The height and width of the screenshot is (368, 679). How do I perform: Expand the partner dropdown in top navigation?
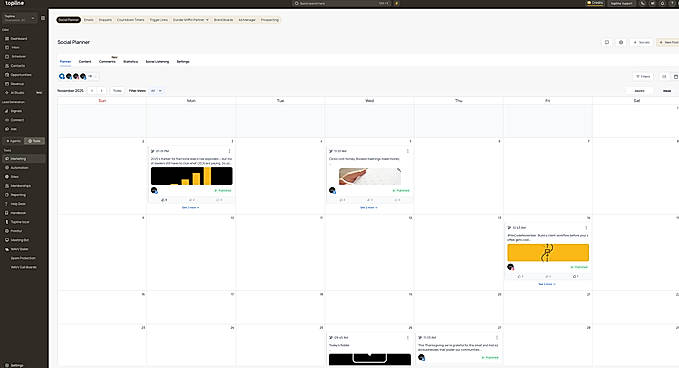[x=191, y=20]
